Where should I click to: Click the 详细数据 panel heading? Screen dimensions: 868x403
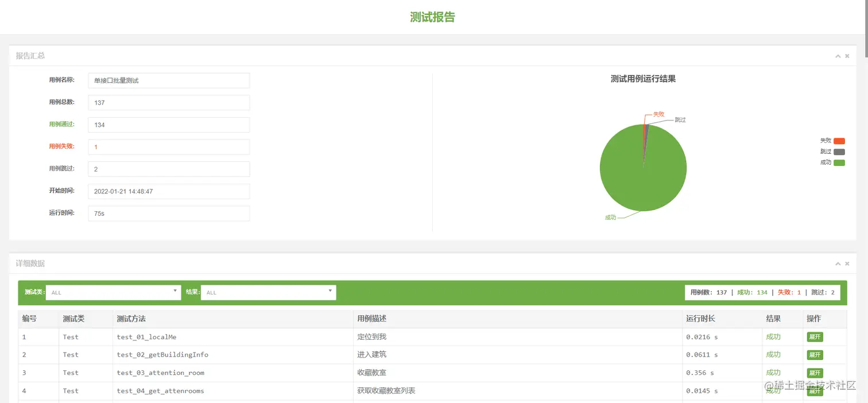click(x=30, y=263)
